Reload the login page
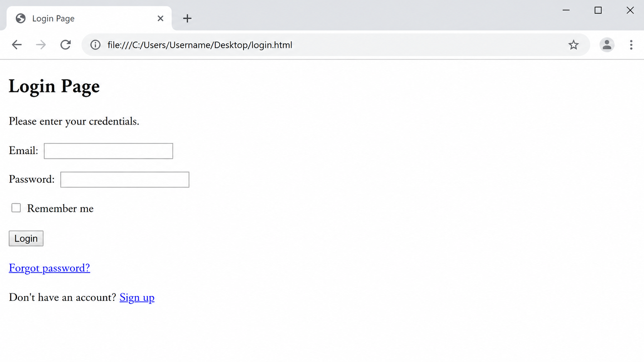 65,45
